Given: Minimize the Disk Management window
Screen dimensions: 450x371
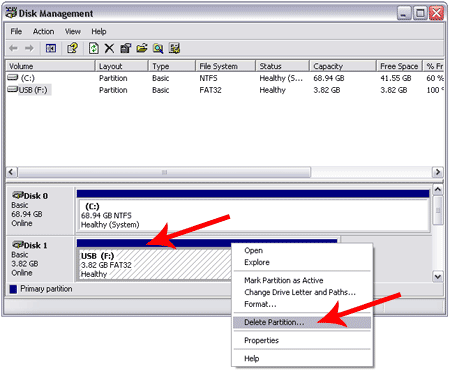Looking at the screenshot, I should [x=404, y=13].
